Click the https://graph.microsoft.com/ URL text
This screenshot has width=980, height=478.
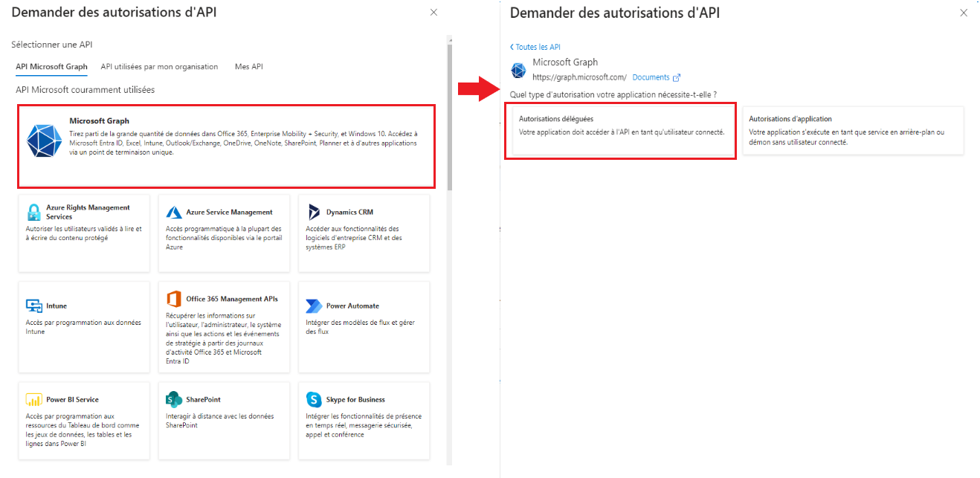[579, 77]
